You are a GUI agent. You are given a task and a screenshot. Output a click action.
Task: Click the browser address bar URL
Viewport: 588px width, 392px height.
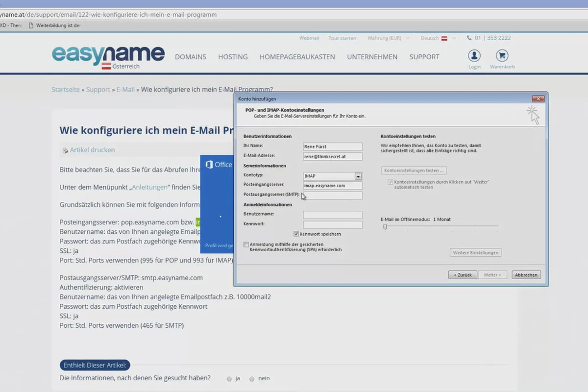(108, 14)
